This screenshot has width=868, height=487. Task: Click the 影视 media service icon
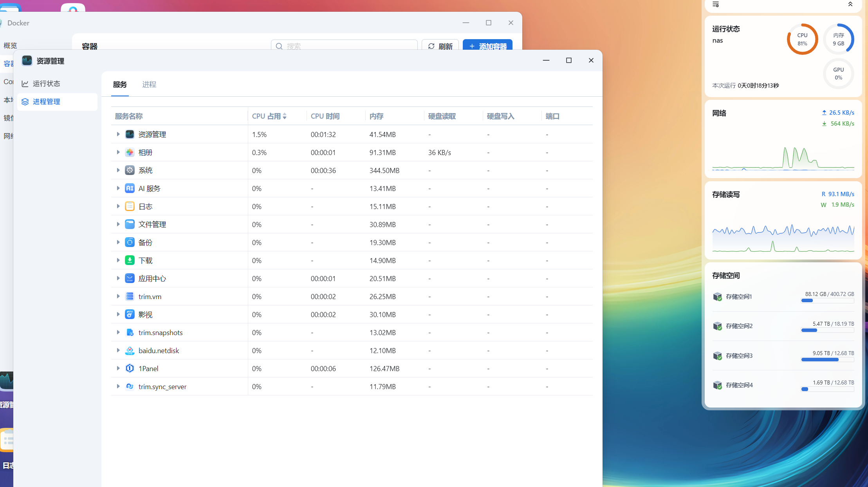click(x=130, y=314)
